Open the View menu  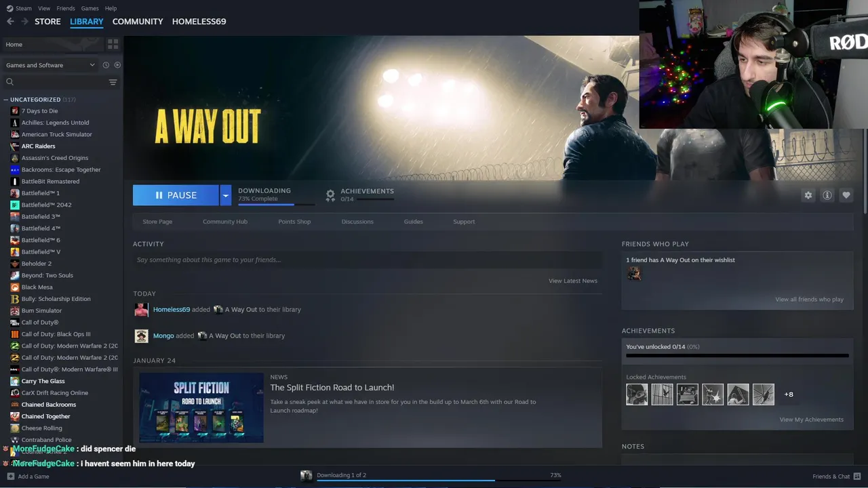[44, 8]
